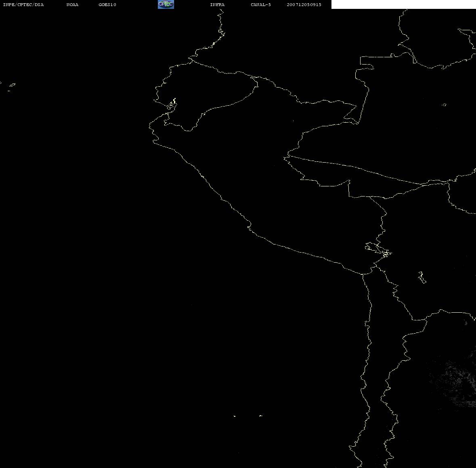Select the CANAL-5 channel label
476x468 pixels.
pyautogui.click(x=261, y=5)
